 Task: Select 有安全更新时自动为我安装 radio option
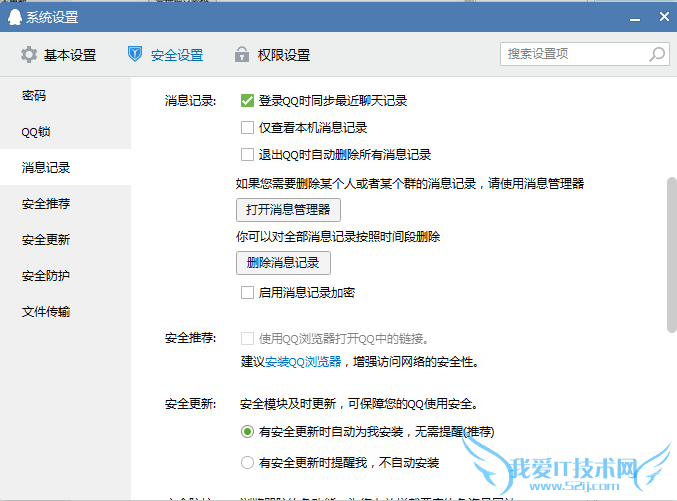[247, 431]
